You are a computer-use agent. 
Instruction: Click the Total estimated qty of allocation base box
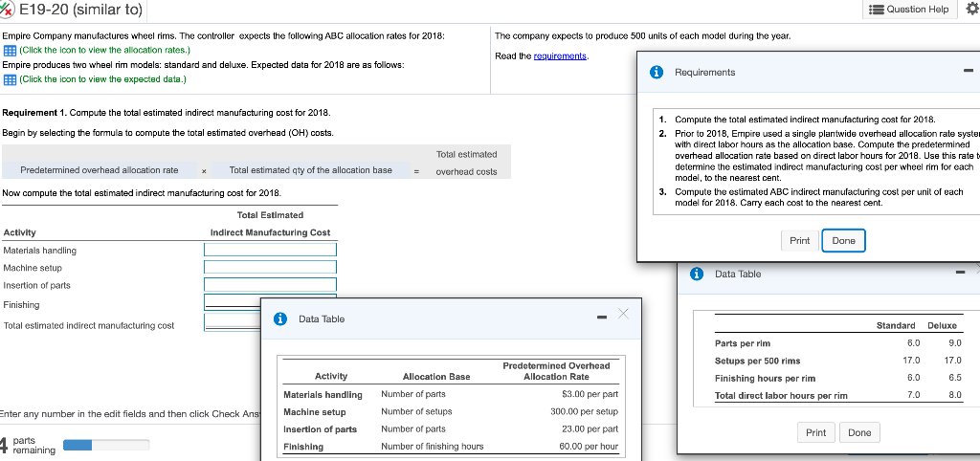(x=311, y=170)
